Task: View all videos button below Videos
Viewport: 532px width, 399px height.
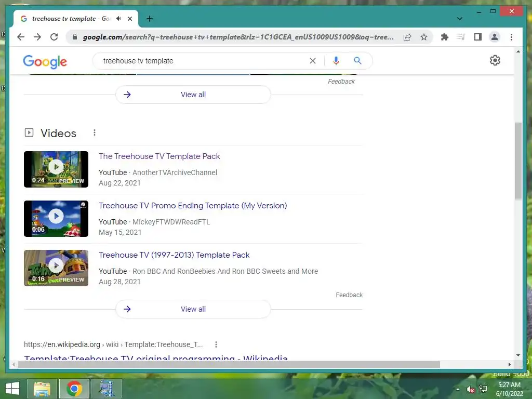Action: pos(193,309)
